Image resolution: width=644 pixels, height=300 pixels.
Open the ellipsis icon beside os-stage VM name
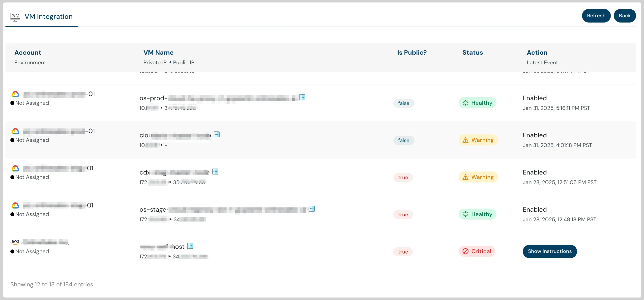tap(312, 208)
